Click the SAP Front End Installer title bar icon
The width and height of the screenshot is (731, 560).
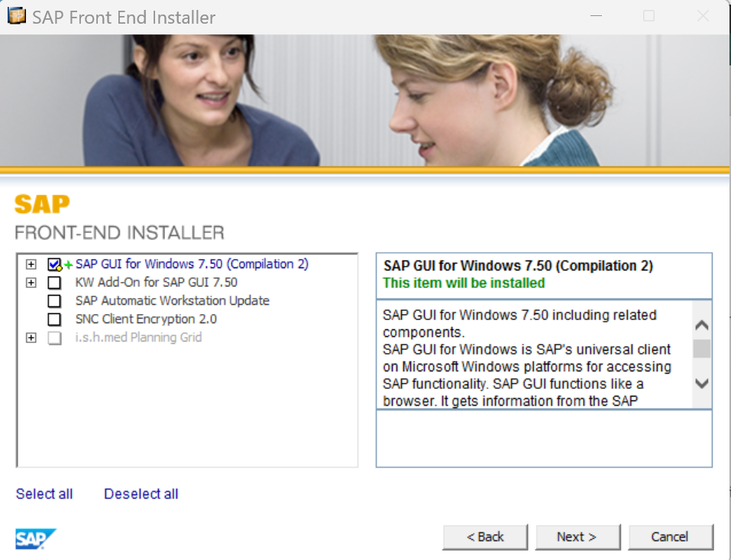[x=16, y=16]
